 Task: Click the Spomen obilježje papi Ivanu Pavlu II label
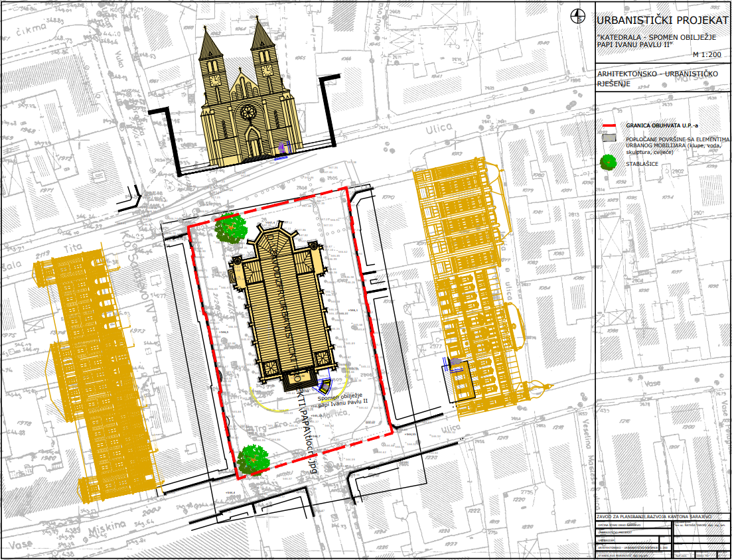click(341, 399)
